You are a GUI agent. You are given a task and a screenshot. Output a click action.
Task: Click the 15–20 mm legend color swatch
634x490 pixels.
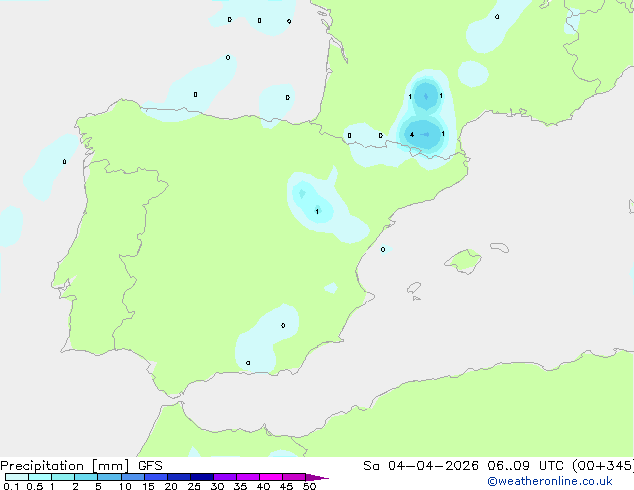[x=156, y=477]
